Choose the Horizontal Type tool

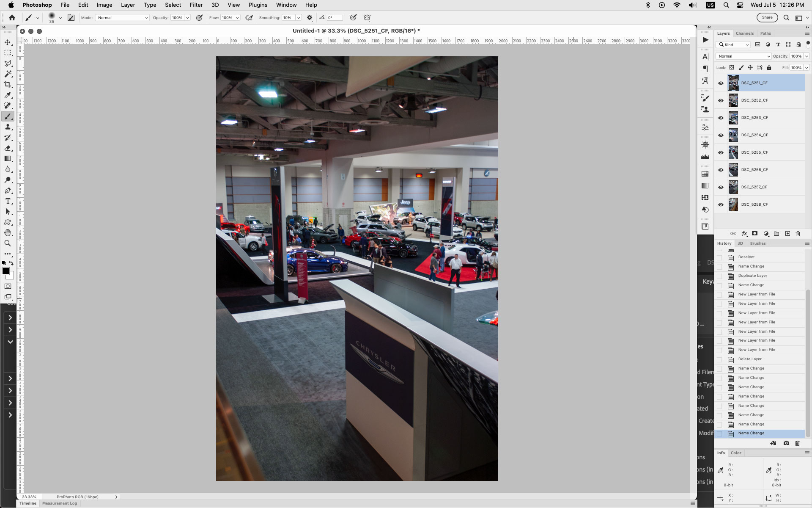8,201
